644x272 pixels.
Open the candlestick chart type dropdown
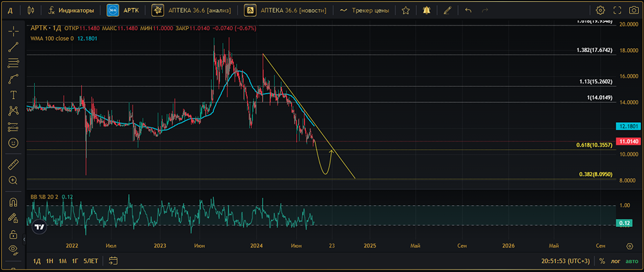[32, 10]
